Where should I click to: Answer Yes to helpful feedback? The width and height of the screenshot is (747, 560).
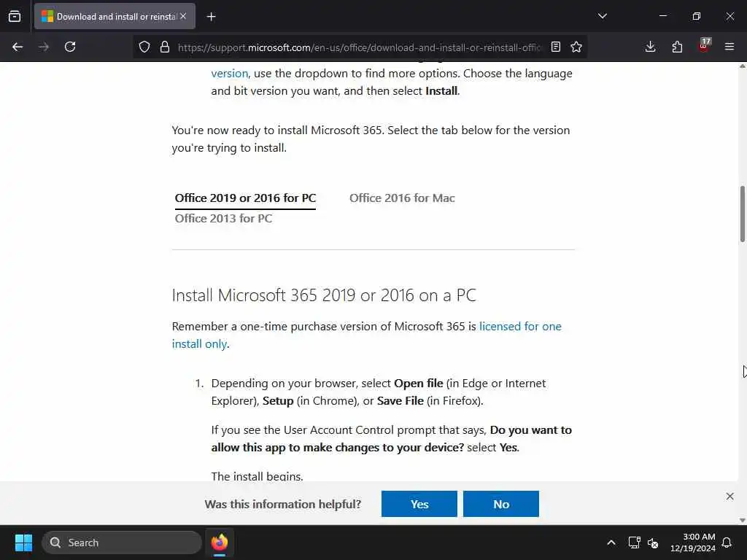tap(419, 504)
